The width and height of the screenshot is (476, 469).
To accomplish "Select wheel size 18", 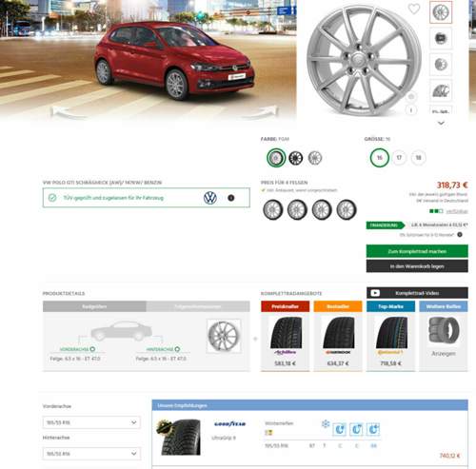I will 419,158.
